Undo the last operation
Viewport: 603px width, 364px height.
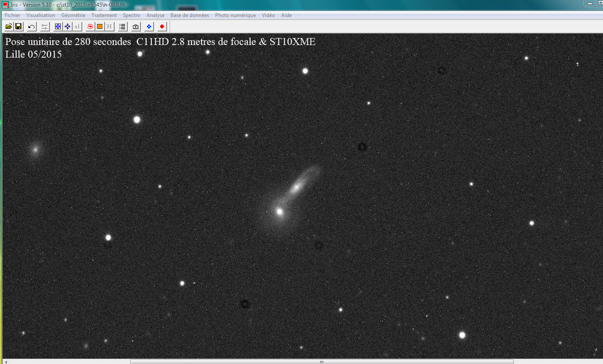click(x=31, y=26)
